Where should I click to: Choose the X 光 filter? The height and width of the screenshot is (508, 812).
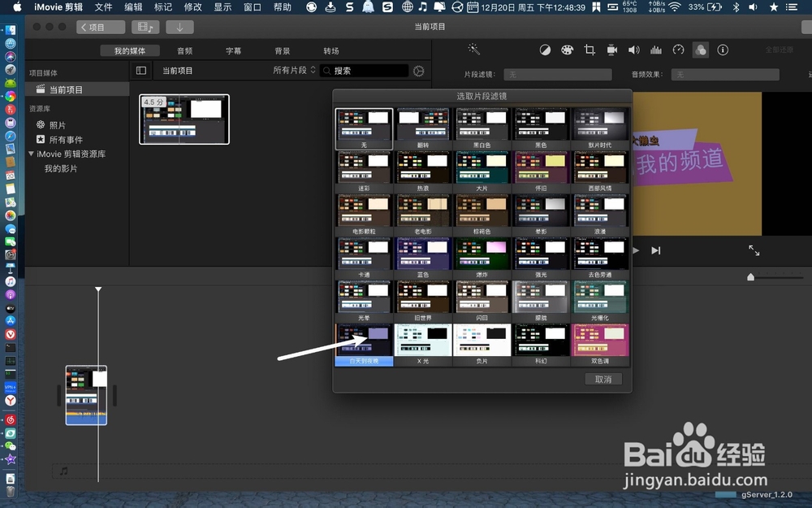pyautogui.click(x=423, y=344)
